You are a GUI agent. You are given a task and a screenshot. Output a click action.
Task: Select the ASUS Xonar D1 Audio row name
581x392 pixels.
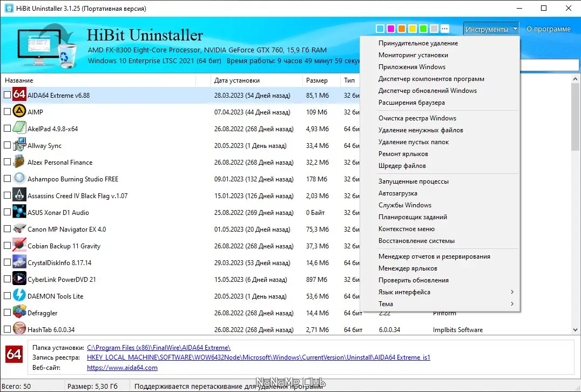pyautogui.click(x=58, y=213)
